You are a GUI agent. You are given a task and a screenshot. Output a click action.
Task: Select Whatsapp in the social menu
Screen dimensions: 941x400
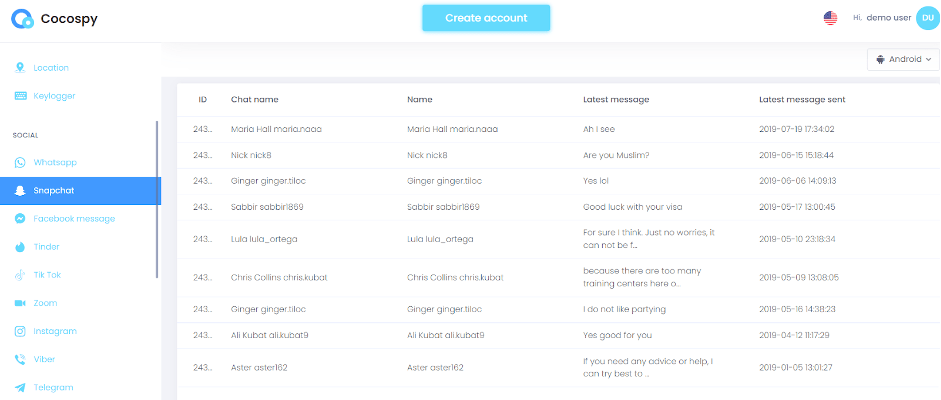click(x=55, y=163)
